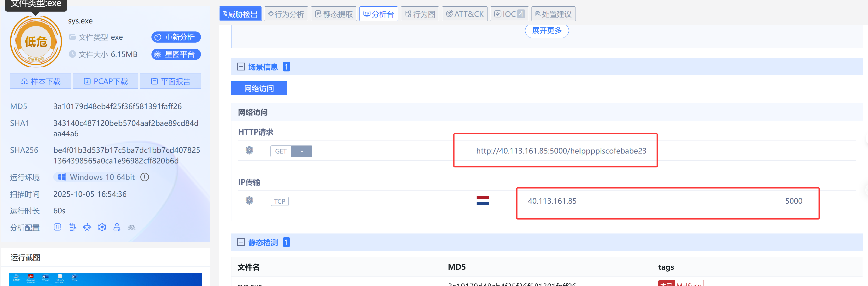
Task: Click the Netherlands flag icon
Action: click(483, 201)
